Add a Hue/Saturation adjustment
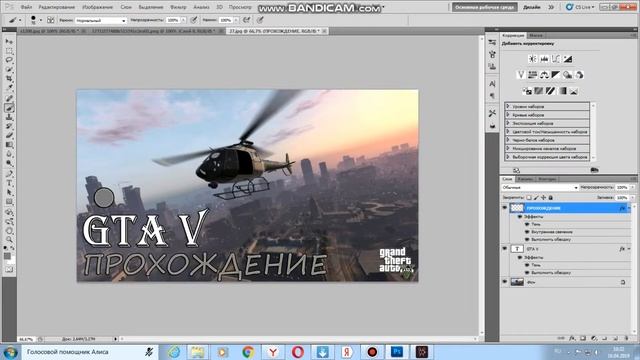Viewport: 640px width, 360px height. coord(533,75)
